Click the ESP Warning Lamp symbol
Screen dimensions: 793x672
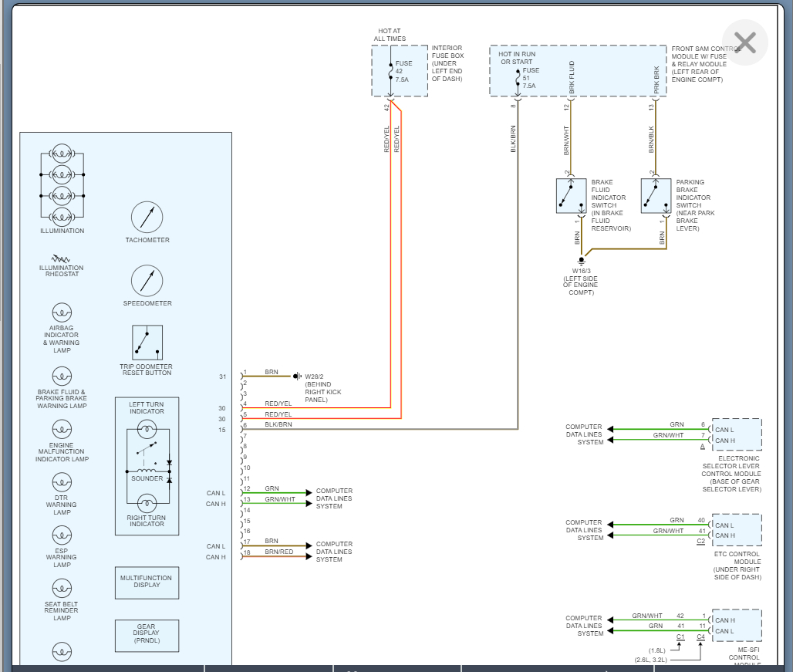point(62,535)
